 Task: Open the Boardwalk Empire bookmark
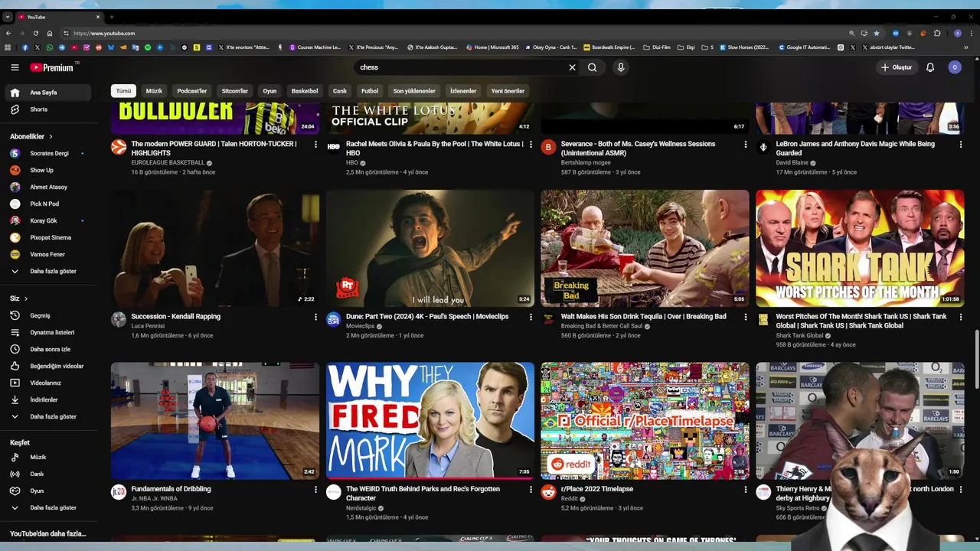click(609, 47)
